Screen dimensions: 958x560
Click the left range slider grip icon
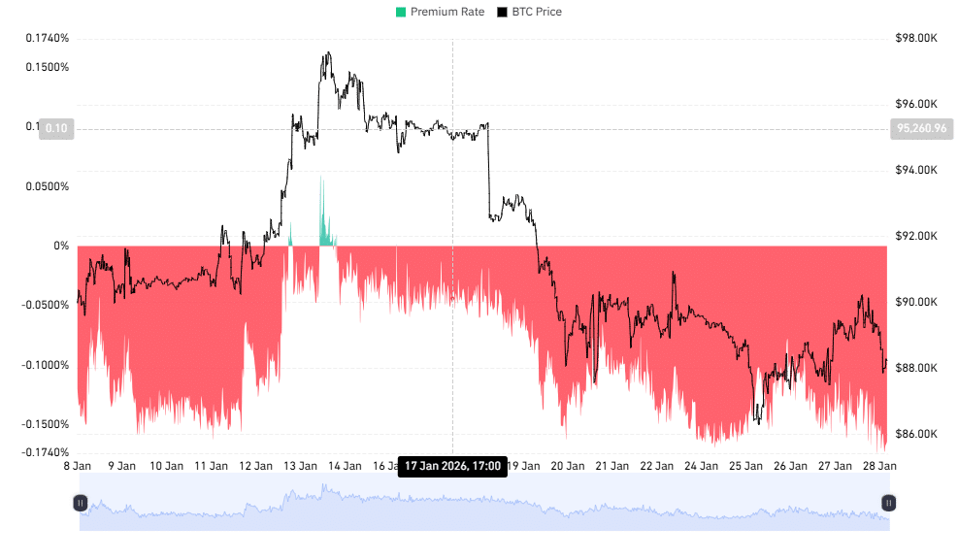(79, 503)
